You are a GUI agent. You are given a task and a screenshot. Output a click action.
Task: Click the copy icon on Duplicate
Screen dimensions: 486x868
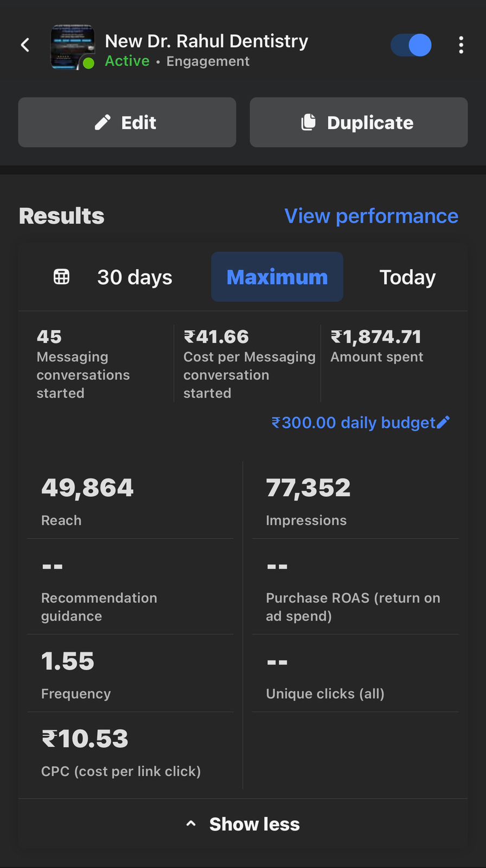click(308, 123)
